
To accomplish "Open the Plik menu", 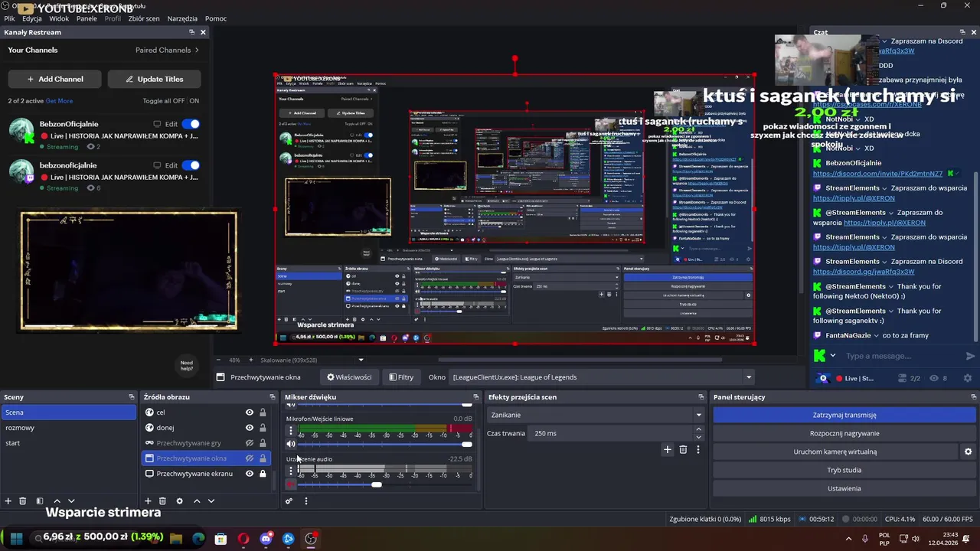I will tap(9, 18).
